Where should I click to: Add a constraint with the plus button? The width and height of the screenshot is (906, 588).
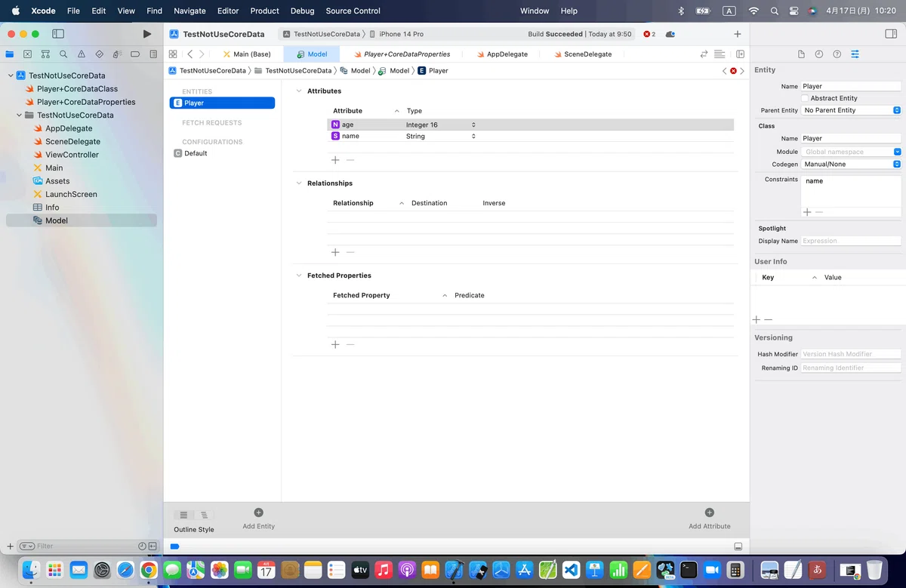[807, 212]
